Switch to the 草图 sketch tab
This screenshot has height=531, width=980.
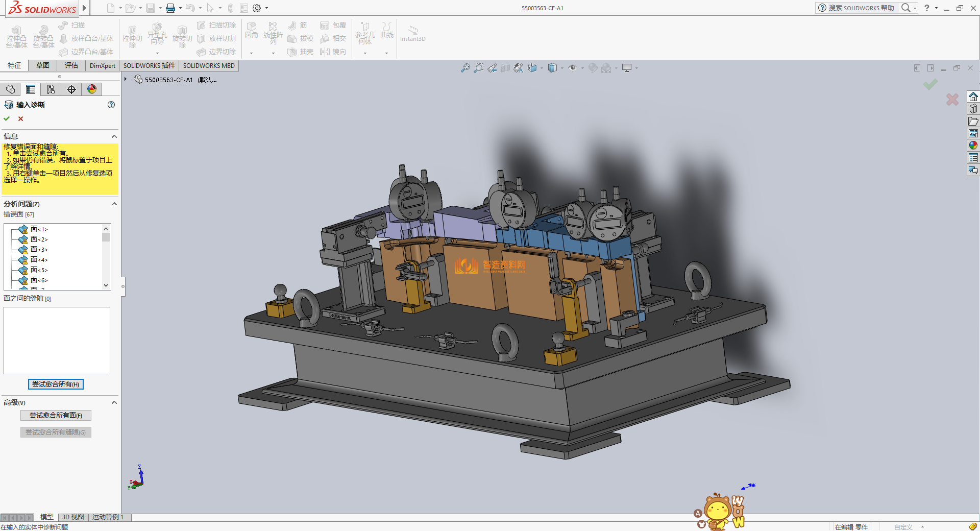pyautogui.click(x=43, y=65)
